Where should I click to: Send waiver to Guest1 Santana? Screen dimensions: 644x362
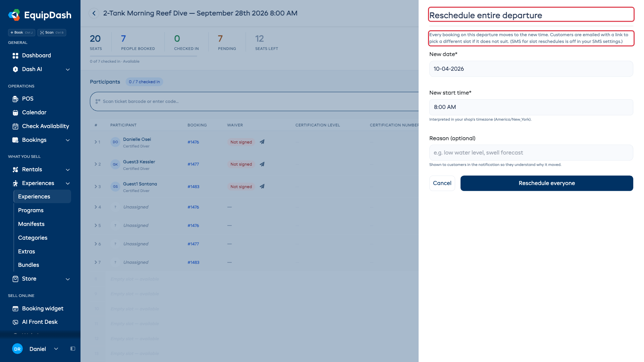[262, 186]
